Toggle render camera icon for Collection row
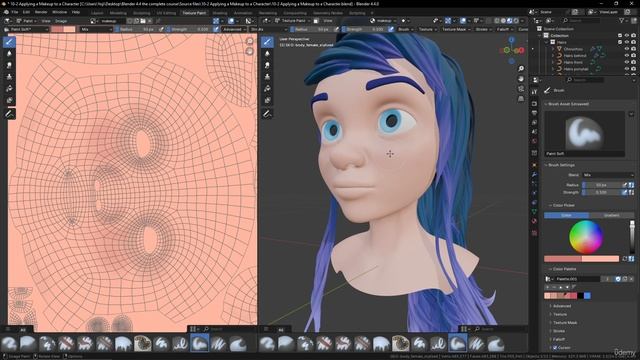The image size is (640, 360). (x=633, y=36)
